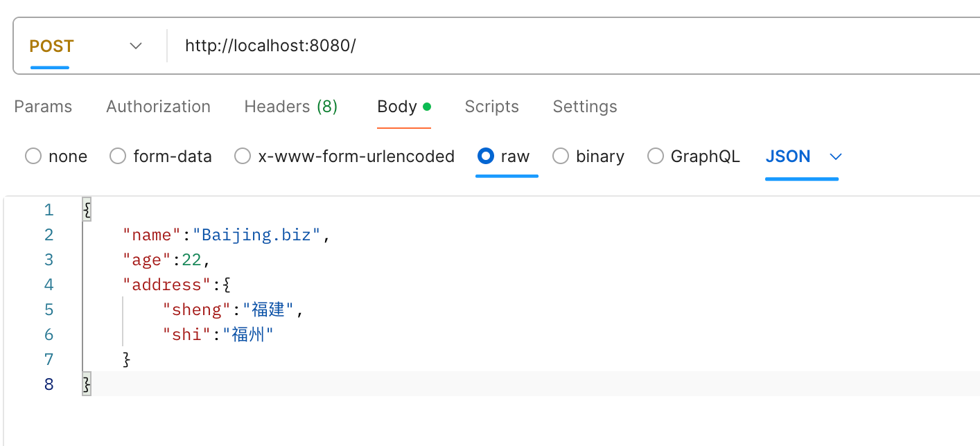
Task: Open the POST request method dropdown
Action: point(136,46)
